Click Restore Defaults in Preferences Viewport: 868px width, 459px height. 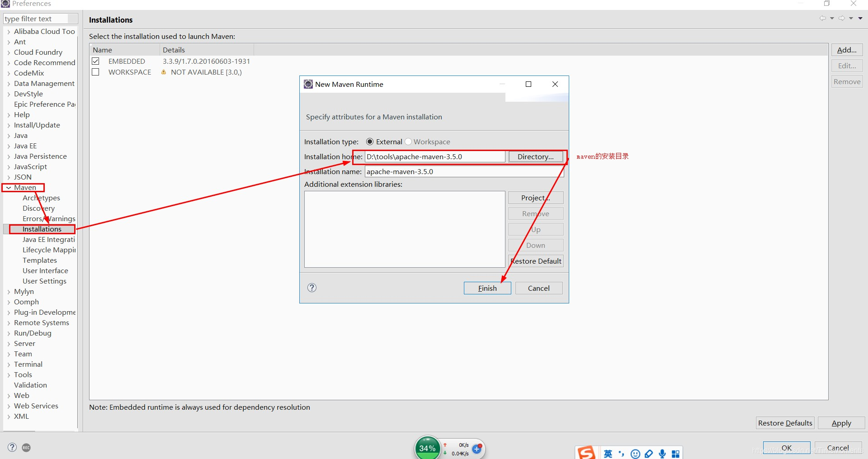tap(785, 423)
